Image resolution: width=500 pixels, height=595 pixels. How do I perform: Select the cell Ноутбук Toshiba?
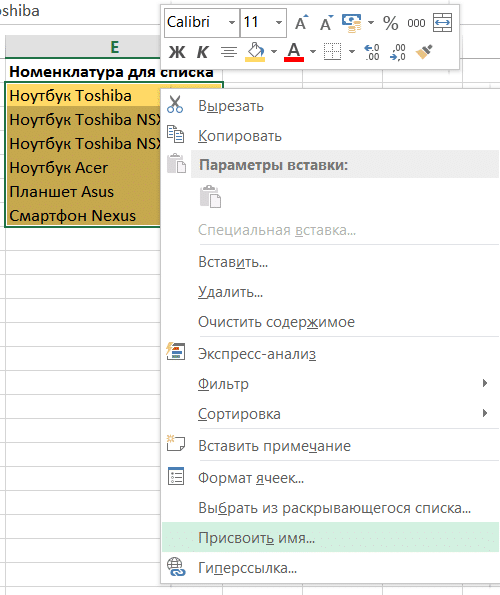83,95
